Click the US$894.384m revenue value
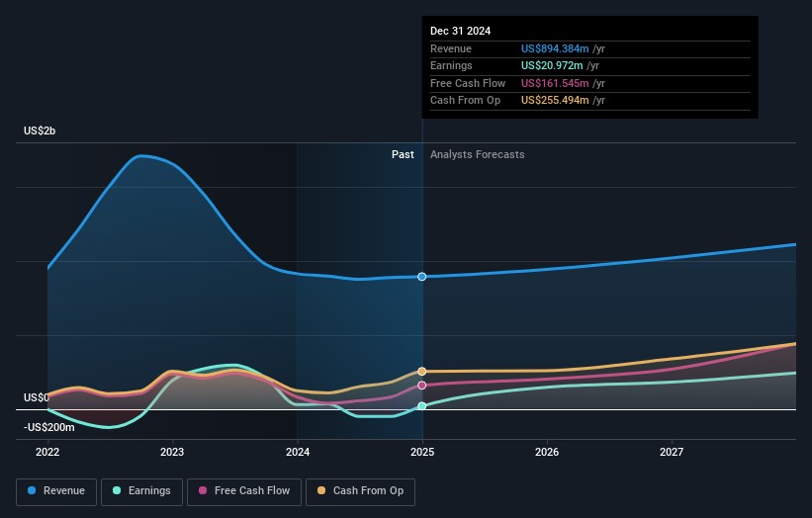Viewport: 812px width, 518px height. [x=555, y=48]
